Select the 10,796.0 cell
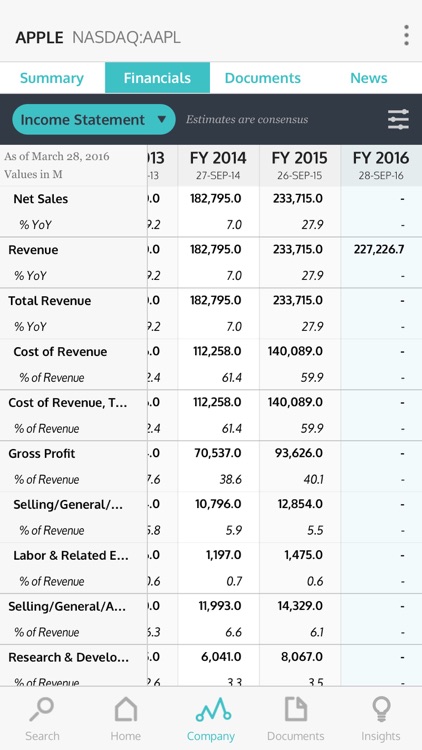Image resolution: width=422 pixels, height=750 pixels. click(x=218, y=504)
